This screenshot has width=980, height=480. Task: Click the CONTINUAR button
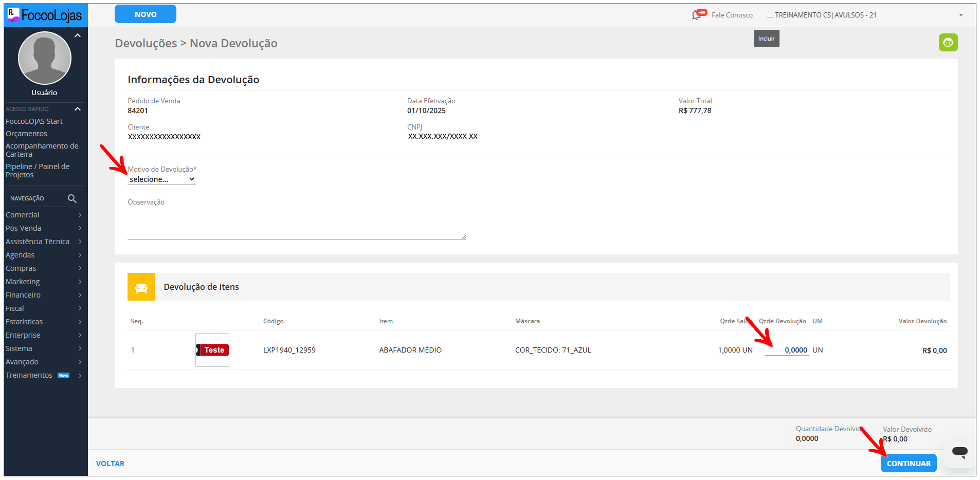[908, 464]
